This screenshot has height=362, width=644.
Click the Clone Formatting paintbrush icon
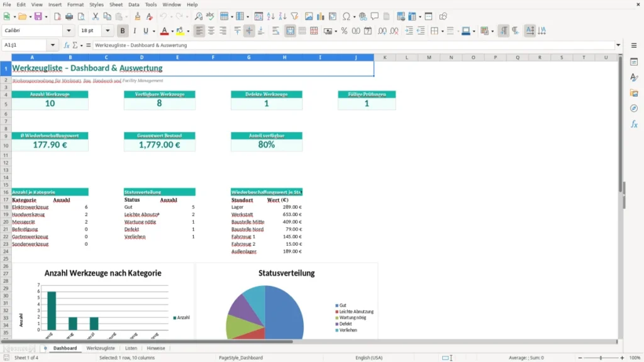[138, 16]
